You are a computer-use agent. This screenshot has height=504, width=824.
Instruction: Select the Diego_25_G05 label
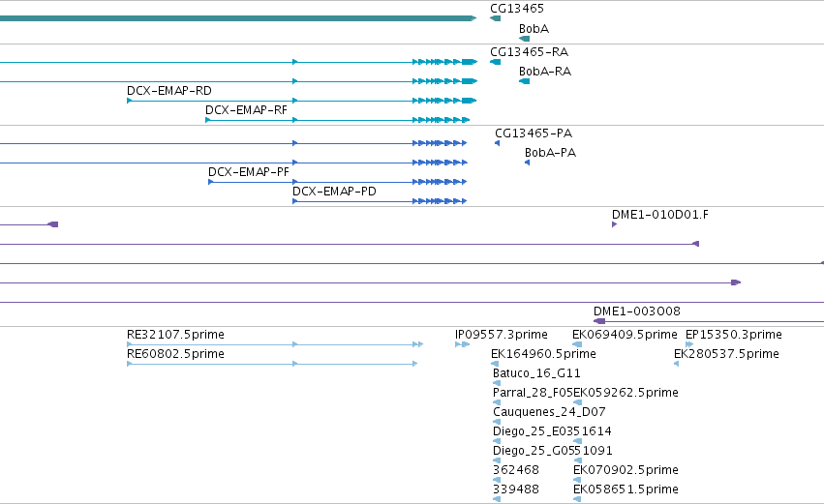click(x=533, y=451)
